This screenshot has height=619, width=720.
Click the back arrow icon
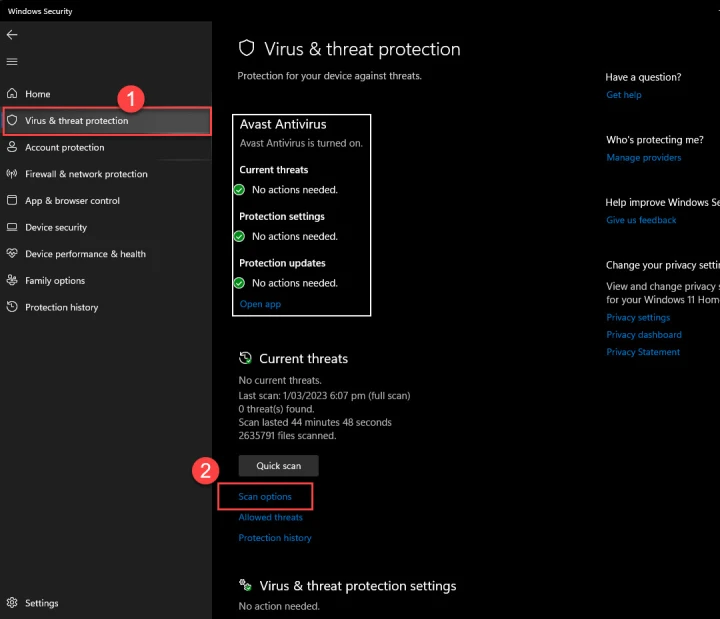(12, 34)
